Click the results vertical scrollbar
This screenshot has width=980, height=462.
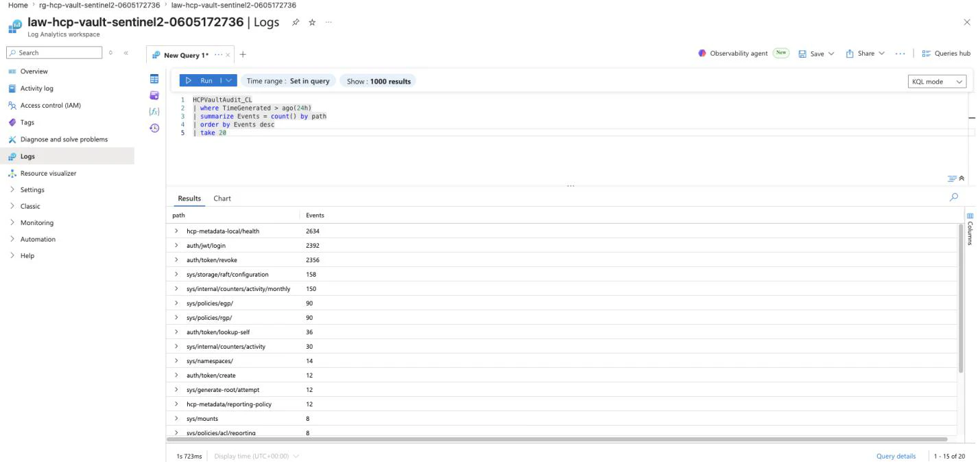click(961, 298)
